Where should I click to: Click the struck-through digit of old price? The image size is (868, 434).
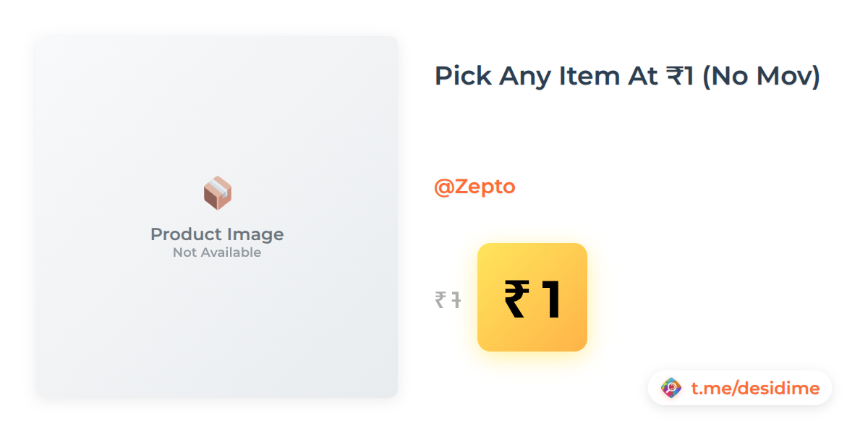click(456, 299)
